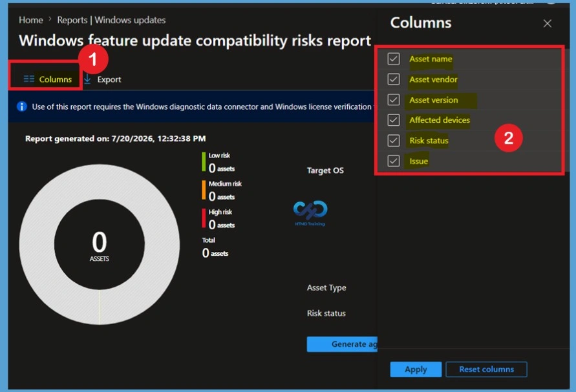Click the Generate again button
This screenshot has width=576, height=392.
pos(342,344)
